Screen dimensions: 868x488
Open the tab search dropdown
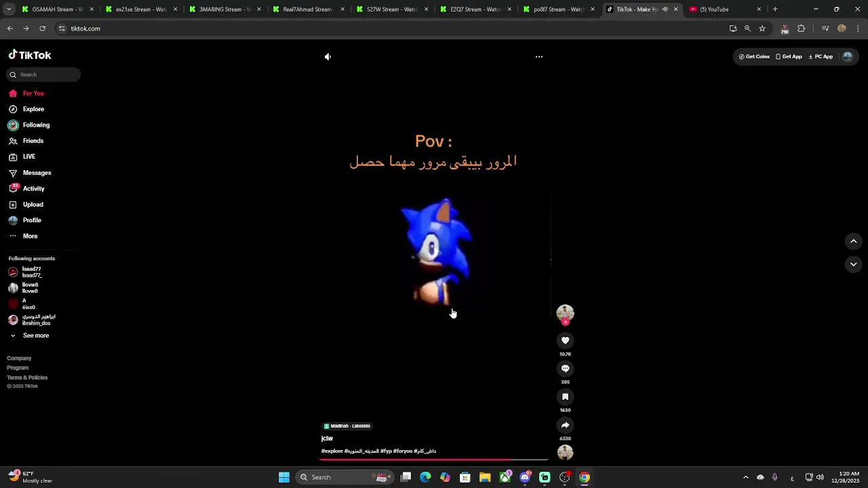(x=9, y=9)
